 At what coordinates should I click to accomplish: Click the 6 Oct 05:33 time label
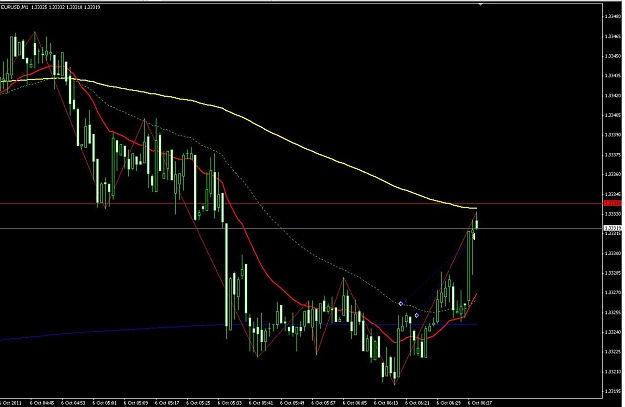[x=230, y=403]
